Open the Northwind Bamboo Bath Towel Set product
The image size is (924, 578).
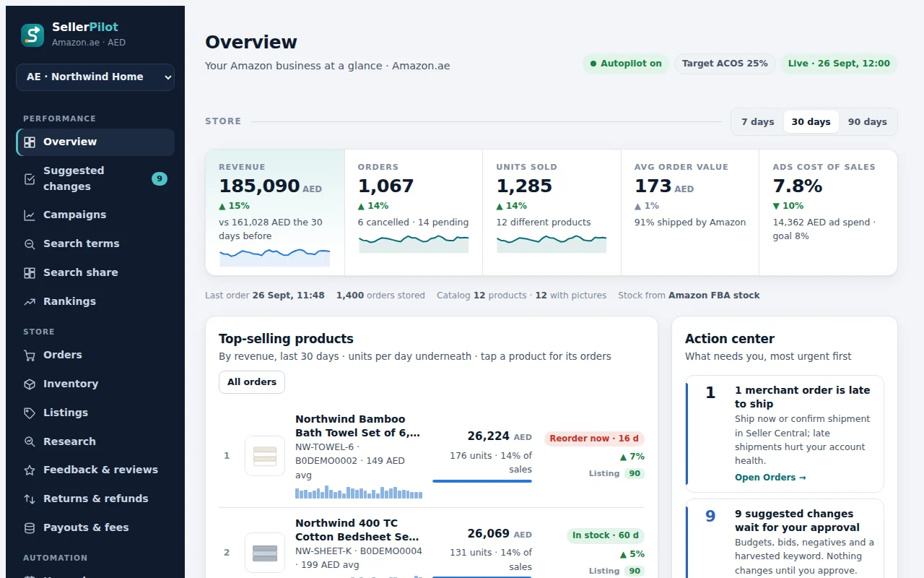(x=357, y=426)
